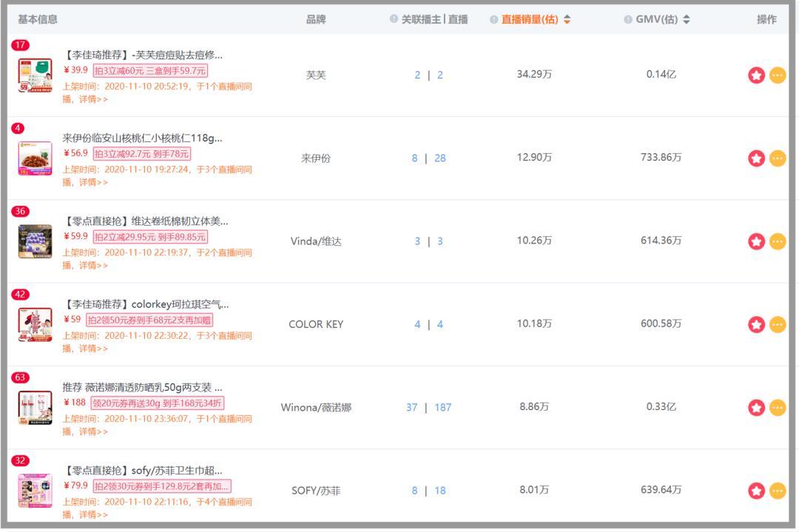
Task: Select the 639.64万 GMV value
Action: [661, 490]
